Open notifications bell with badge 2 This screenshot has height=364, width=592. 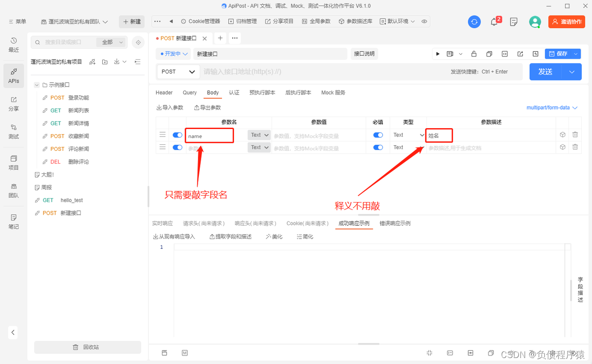[x=494, y=22]
